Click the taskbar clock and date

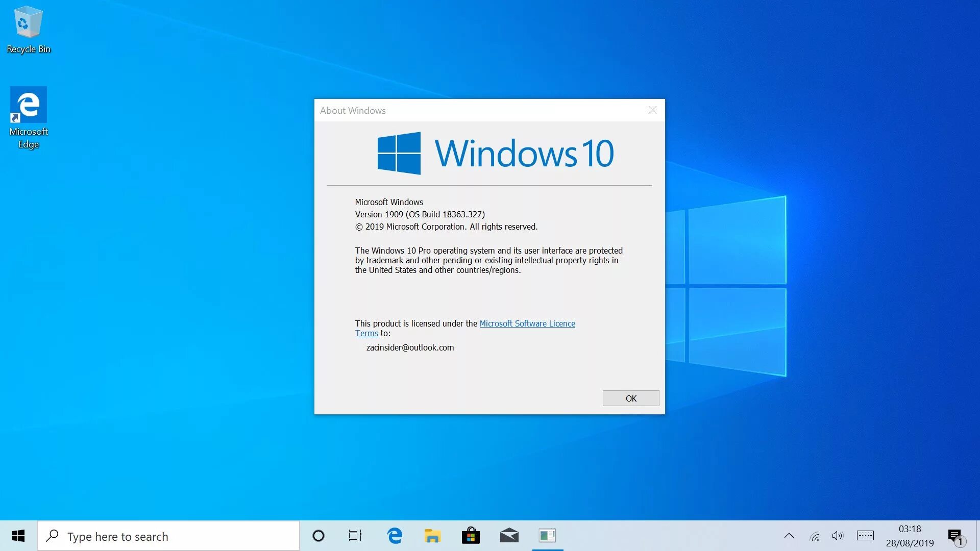click(910, 536)
